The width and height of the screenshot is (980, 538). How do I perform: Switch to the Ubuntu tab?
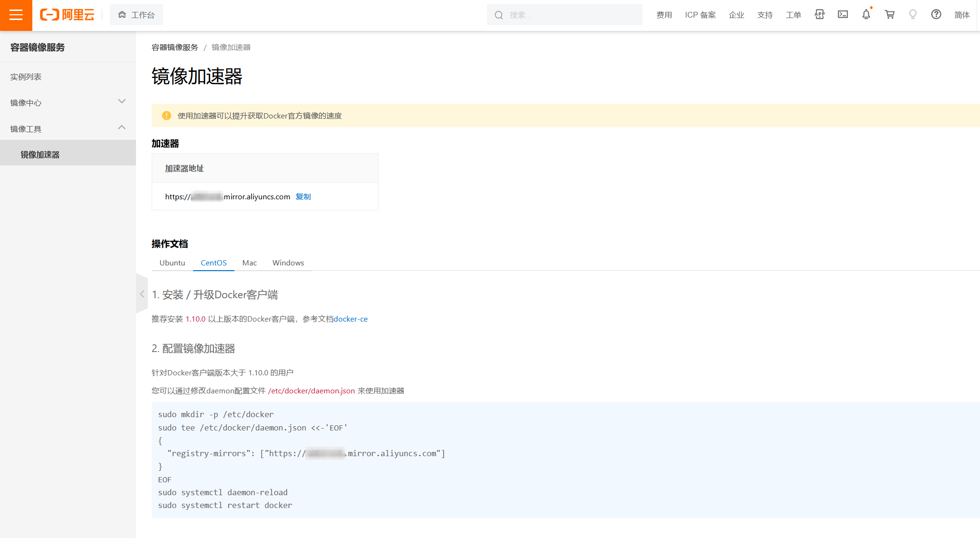pos(172,263)
